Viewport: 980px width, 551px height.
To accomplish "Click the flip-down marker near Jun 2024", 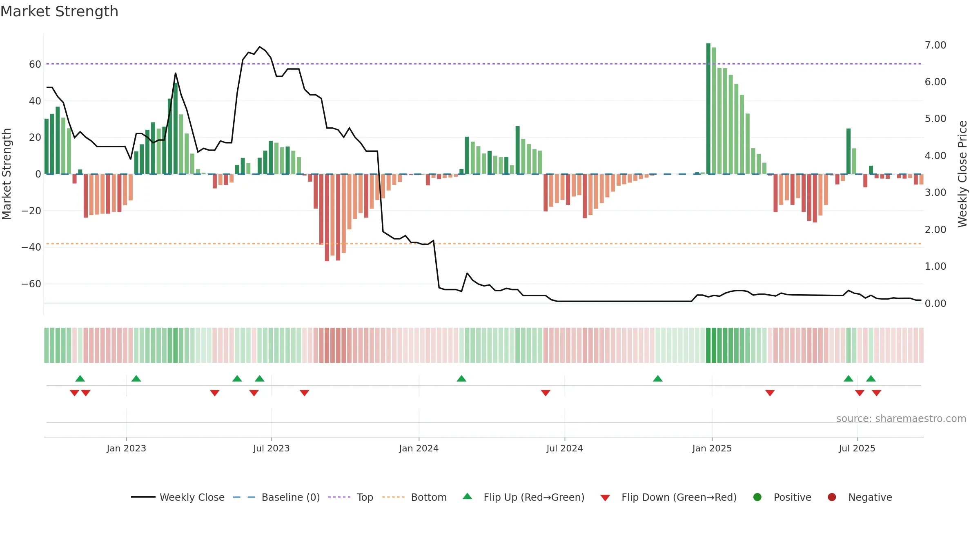I will tap(546, 393).
